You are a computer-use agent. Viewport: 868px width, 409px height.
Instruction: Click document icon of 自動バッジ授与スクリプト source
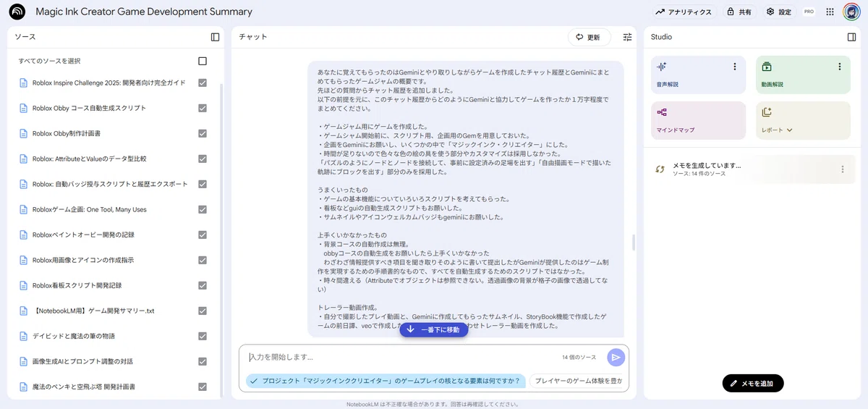(x=23, y=184)
